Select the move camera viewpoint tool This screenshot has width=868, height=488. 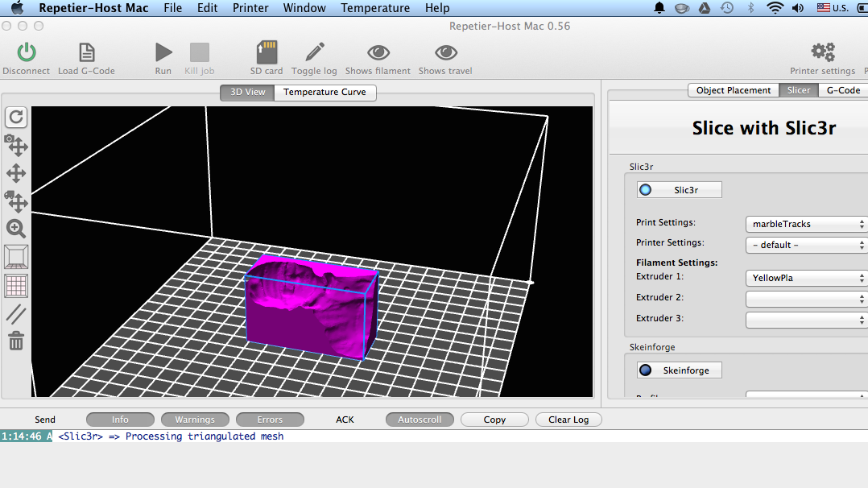(16, 146)
